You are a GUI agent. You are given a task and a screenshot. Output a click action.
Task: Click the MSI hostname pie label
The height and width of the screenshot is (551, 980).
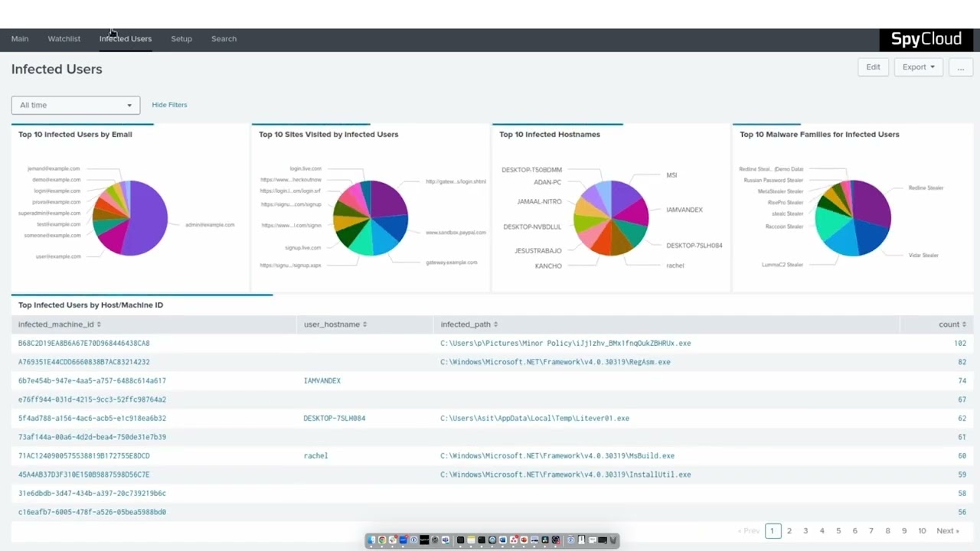(671, 175)
